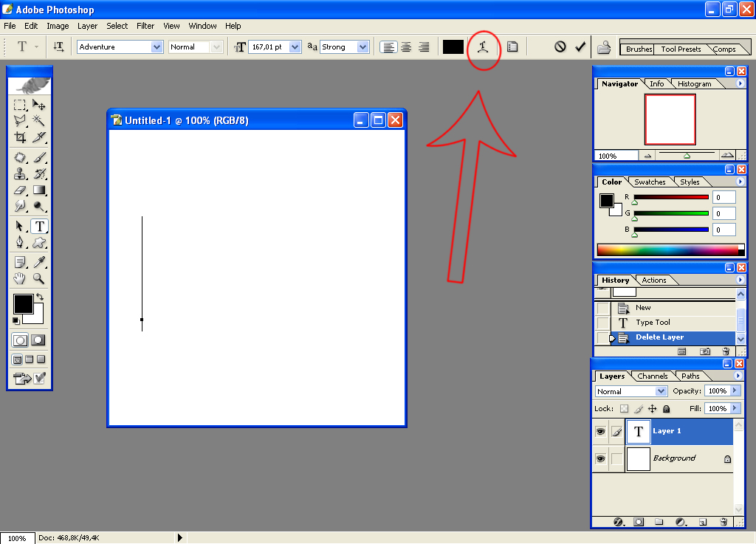Select the Magic Wand tool
This screenshot has width=756, height=544.
pyautogui.click(x=39, y=120)
